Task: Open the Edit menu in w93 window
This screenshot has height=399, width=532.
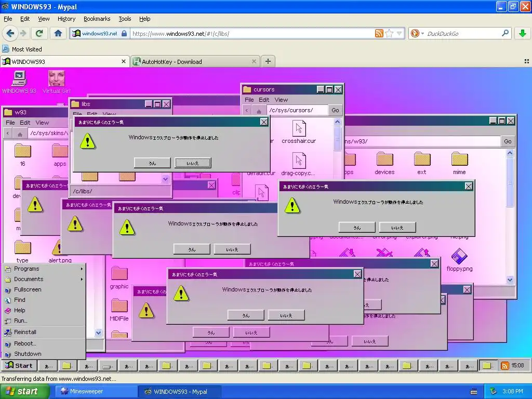Action: coord(25,123)
